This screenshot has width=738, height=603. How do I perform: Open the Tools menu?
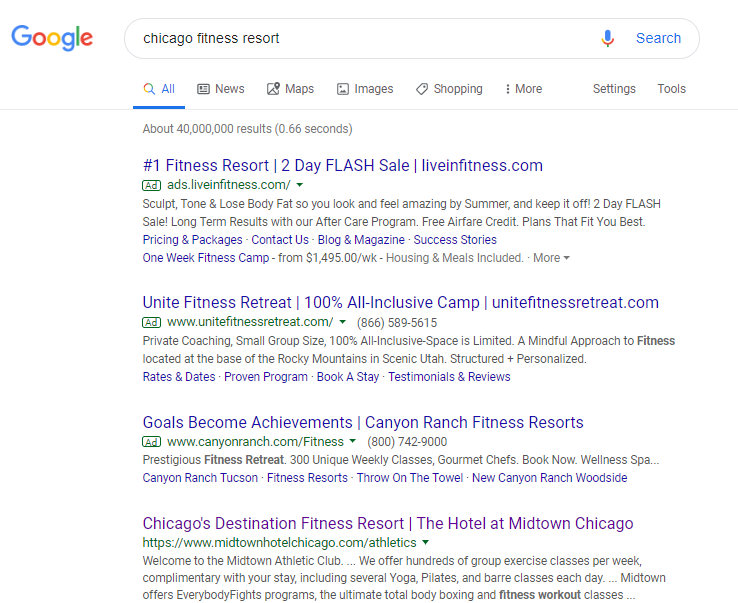(672, 88)
